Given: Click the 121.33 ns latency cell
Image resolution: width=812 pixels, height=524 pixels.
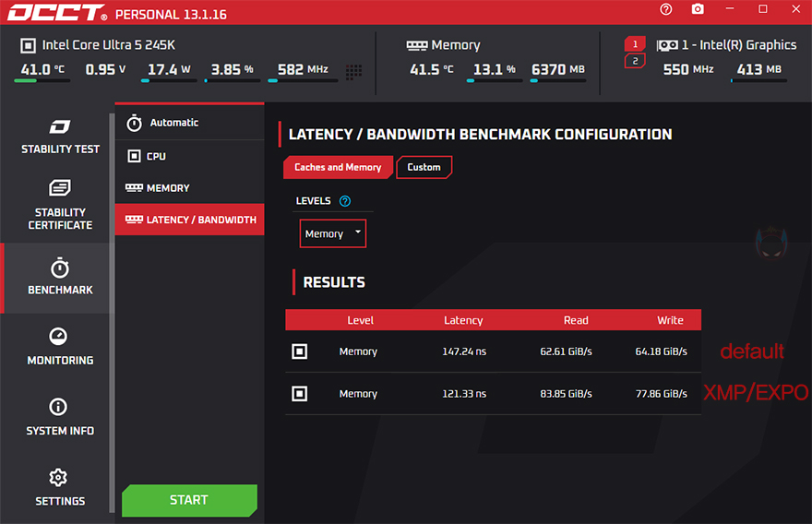Looking at the screenshot, I should pyautogui.click(x=464, y=394).
